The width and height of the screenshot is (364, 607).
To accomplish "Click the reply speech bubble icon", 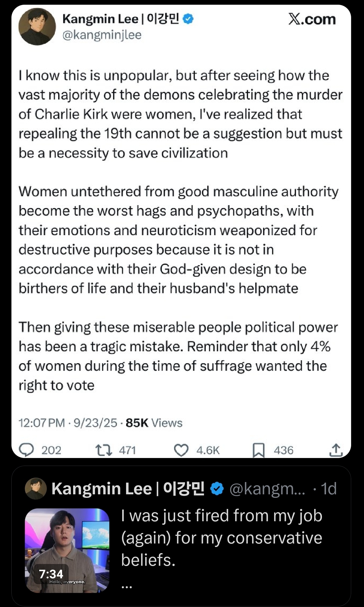I will (x=26, y=450).
